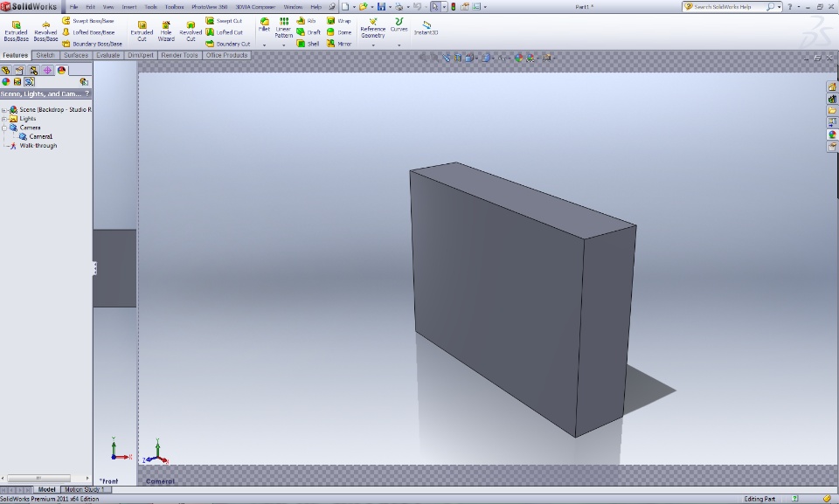Choose the Lofted Boss/Base command

pos(88,32)
